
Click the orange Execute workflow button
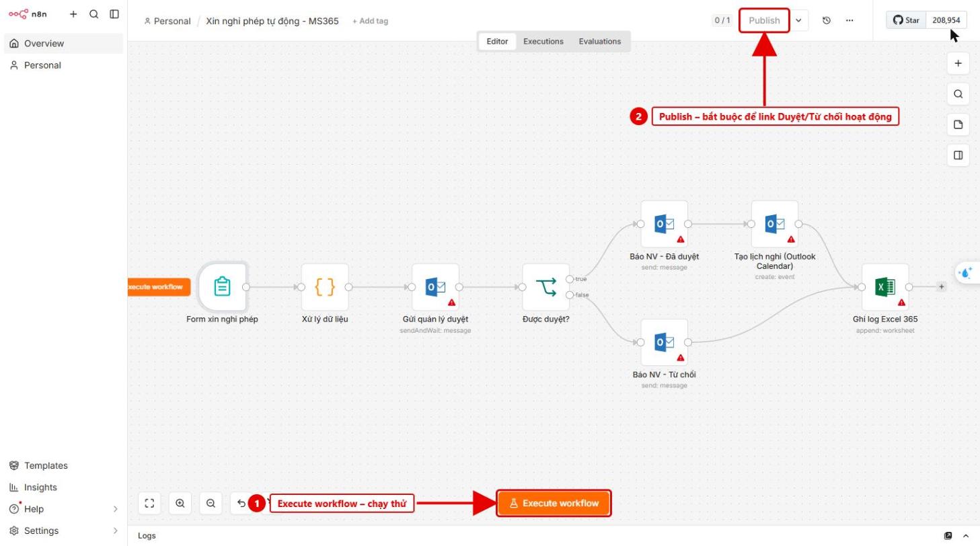pos(554,503)
